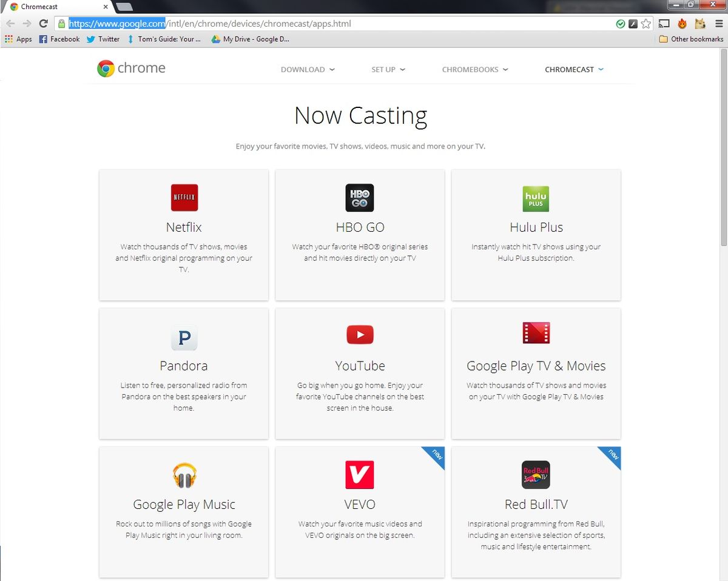Expand the DOWNLOAD navigation dropdown
Viewport: 728px width, 581px height.
[x=308, y=69]
